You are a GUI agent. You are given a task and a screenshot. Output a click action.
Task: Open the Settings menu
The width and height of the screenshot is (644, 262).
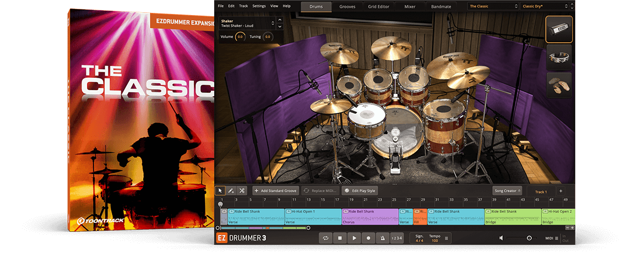tap(259, 6)
